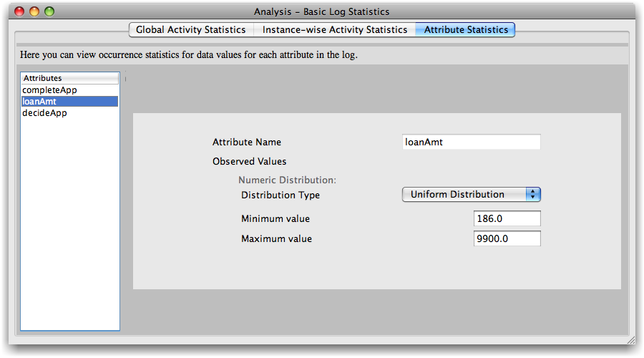Click the Distribution Type label
Viewport: 644px width, 358px height.
point(280,195)
